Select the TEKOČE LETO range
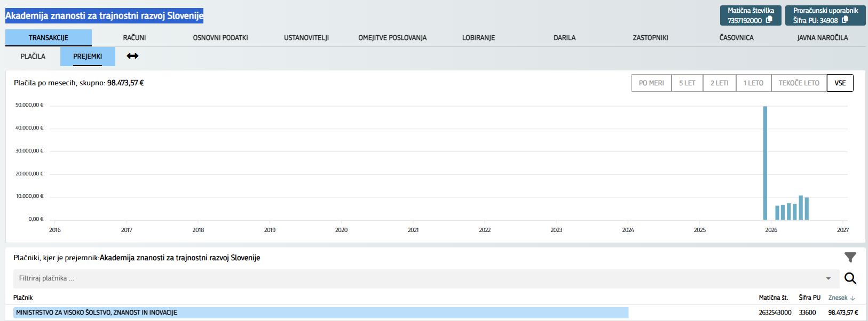868x321 pixels. coord(799,83)
